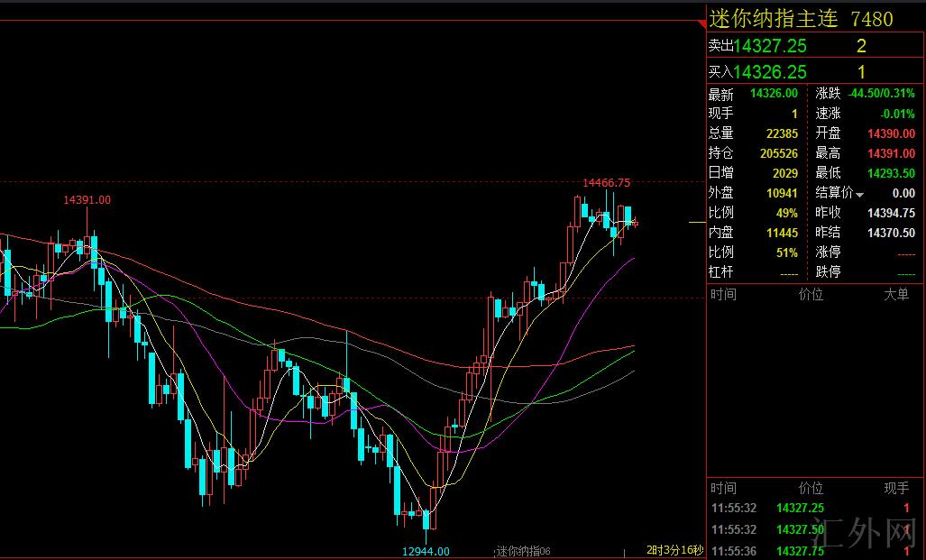The height and width of the screenshot is (560, 926).
Task: Click the 总量 value 22385
Action: pos(781,133)
